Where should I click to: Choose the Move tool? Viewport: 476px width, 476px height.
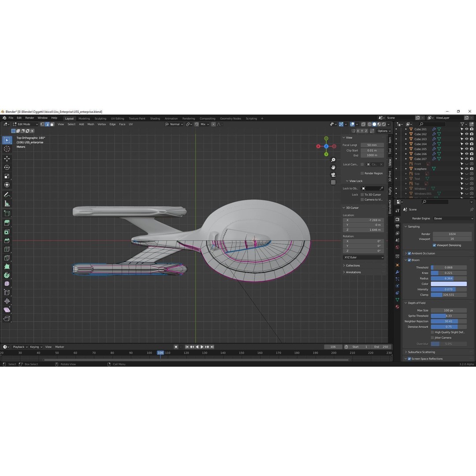[7, 159]
